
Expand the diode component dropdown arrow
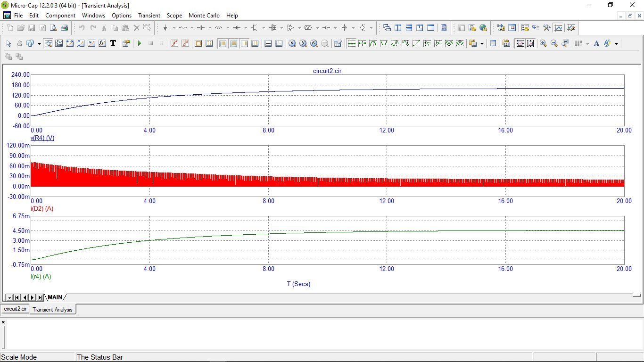pos(246,28)
